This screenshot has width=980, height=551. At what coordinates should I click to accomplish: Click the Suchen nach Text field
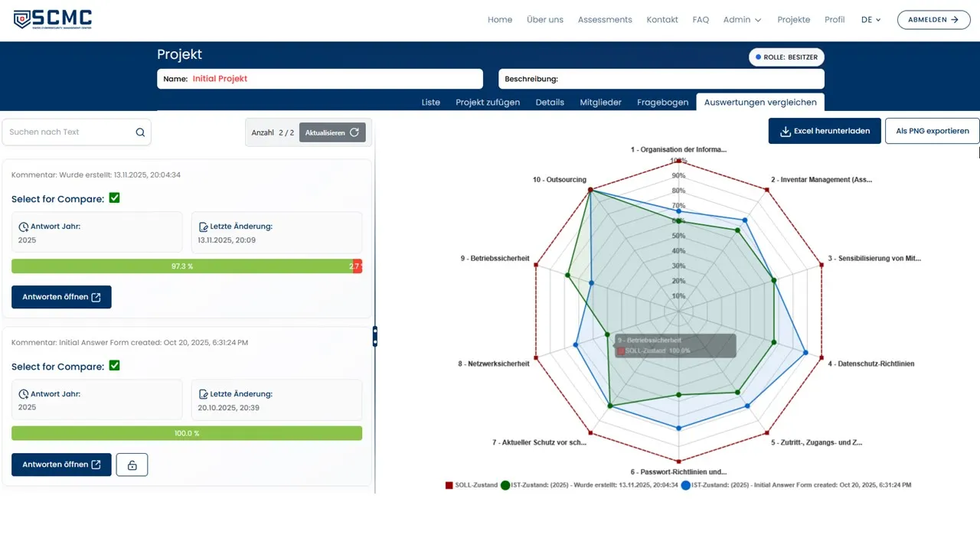69,132
